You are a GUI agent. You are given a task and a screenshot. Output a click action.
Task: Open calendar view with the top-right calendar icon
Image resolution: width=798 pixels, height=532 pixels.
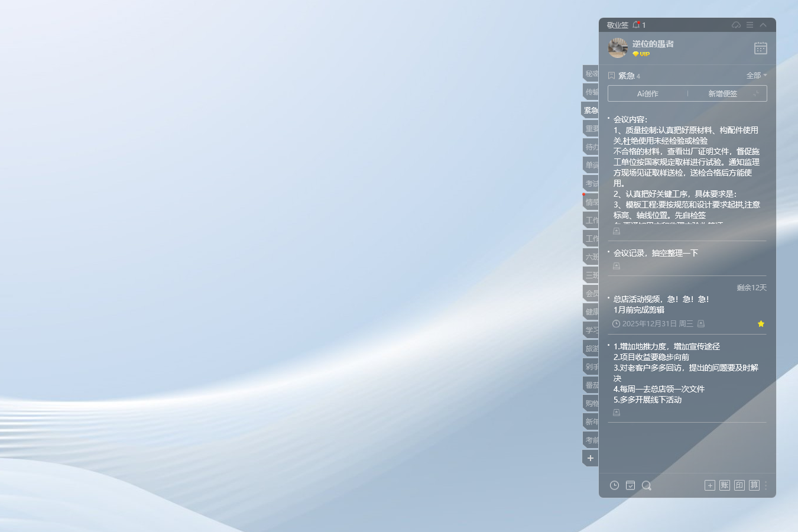click(760, 48)
